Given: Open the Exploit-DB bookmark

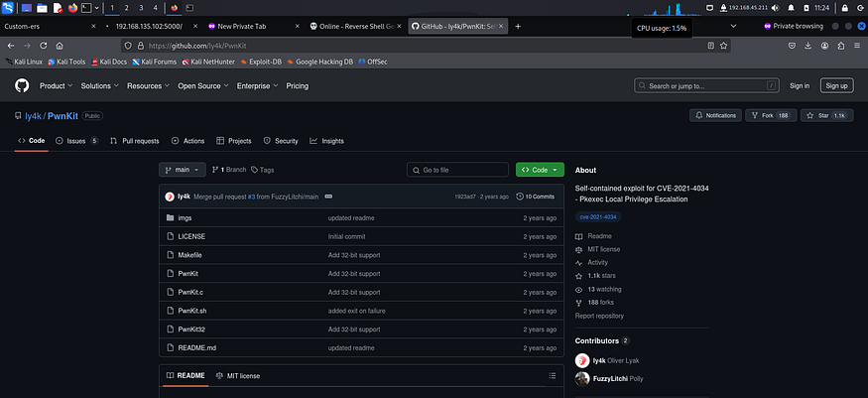Looking at the screenshot, I should coord(261,62).
